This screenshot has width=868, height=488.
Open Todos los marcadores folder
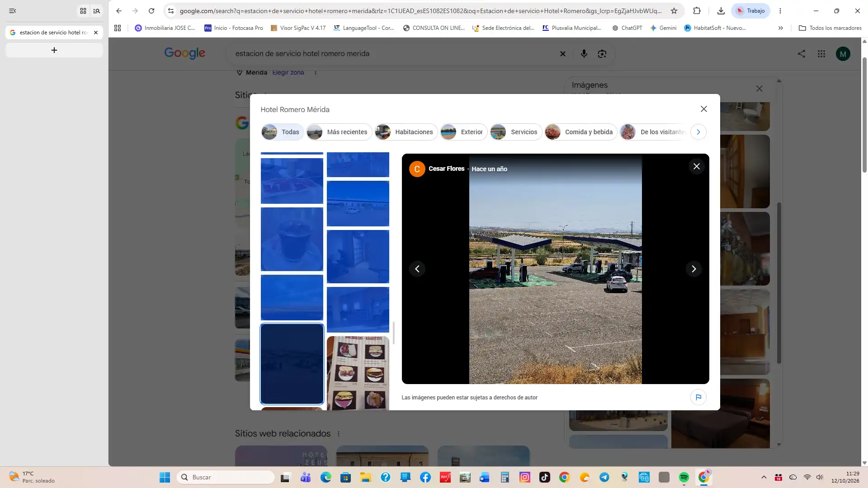(x=830, y=28)
